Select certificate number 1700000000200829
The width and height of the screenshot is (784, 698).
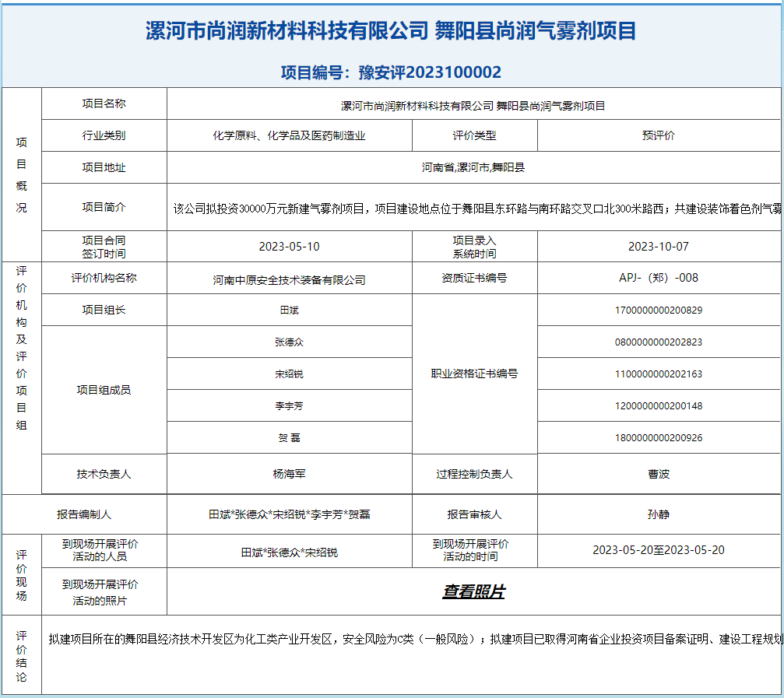click(x=659, y=310)
